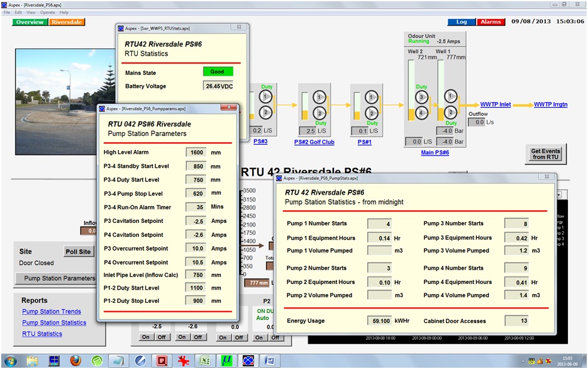Switch P2 pump Off

coord(275,338)
